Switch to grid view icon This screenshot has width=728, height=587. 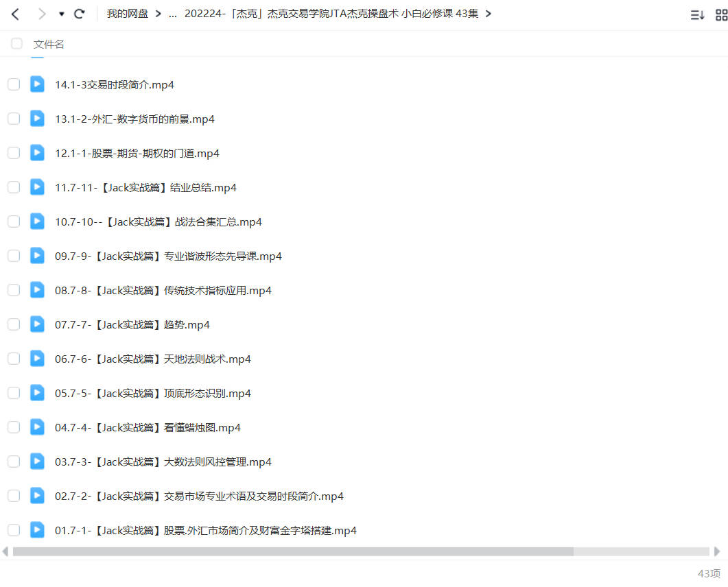[x=722, y=15]
